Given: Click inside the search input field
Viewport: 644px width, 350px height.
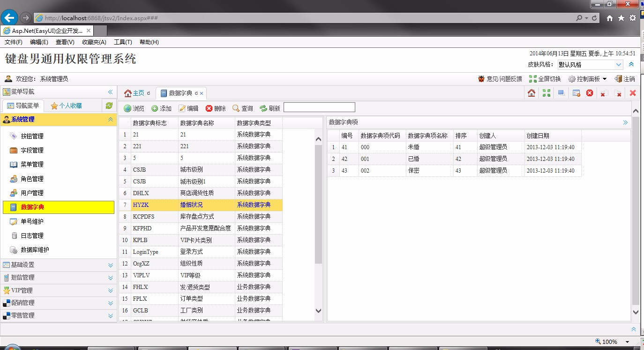Looking at the screenshot, I should (319, 107).
